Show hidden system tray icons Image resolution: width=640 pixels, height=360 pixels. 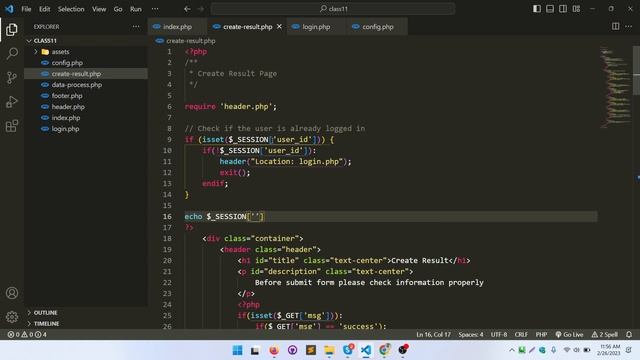point(511,350)
